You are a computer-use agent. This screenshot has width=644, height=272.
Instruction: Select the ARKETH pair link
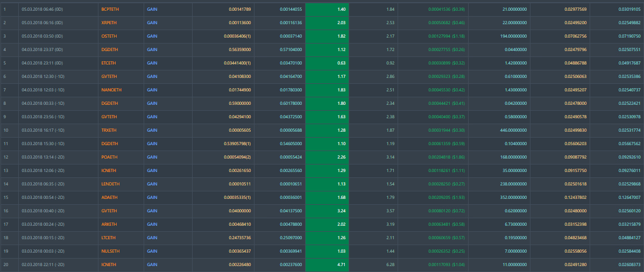coord(109,225)
